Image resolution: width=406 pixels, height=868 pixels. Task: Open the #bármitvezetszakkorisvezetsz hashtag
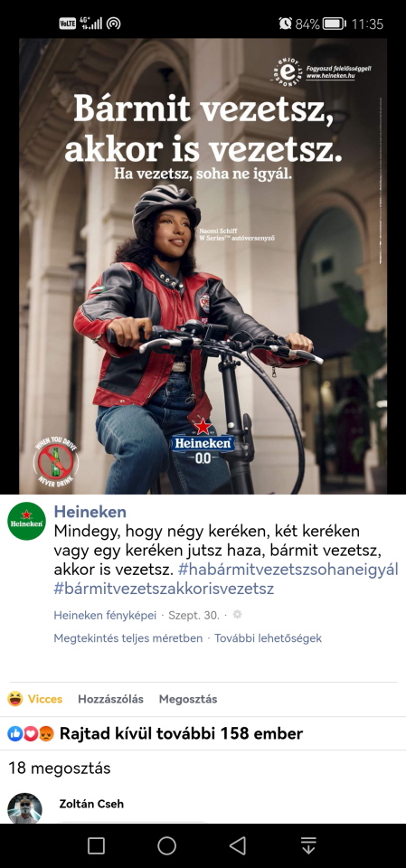pos(164,589)
